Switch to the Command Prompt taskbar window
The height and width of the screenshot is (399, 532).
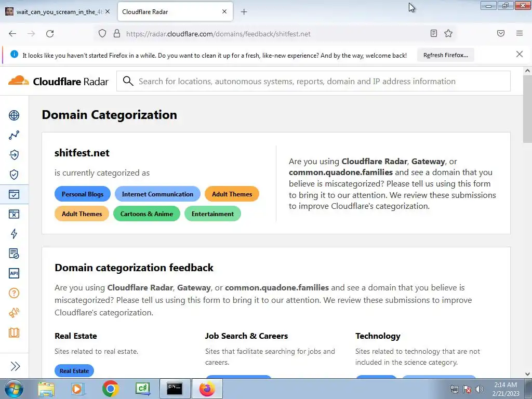click(175, 389)
